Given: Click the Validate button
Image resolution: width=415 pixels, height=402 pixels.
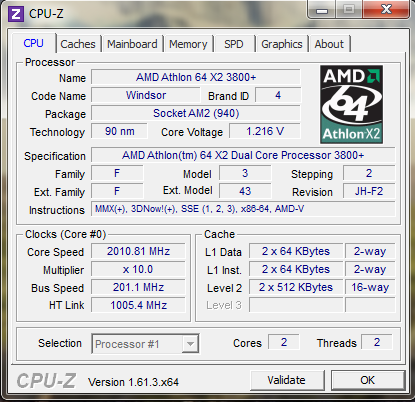Looking at the screenshot, I should tap(287, 380).
